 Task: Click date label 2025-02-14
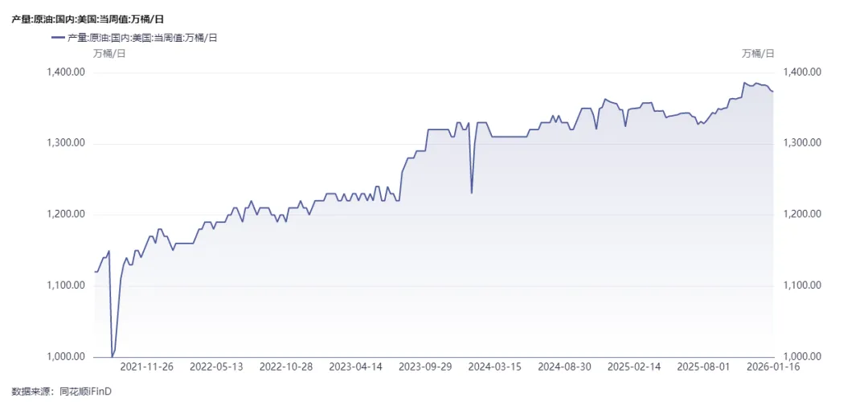pyautogui.click(x=634, y=367)
